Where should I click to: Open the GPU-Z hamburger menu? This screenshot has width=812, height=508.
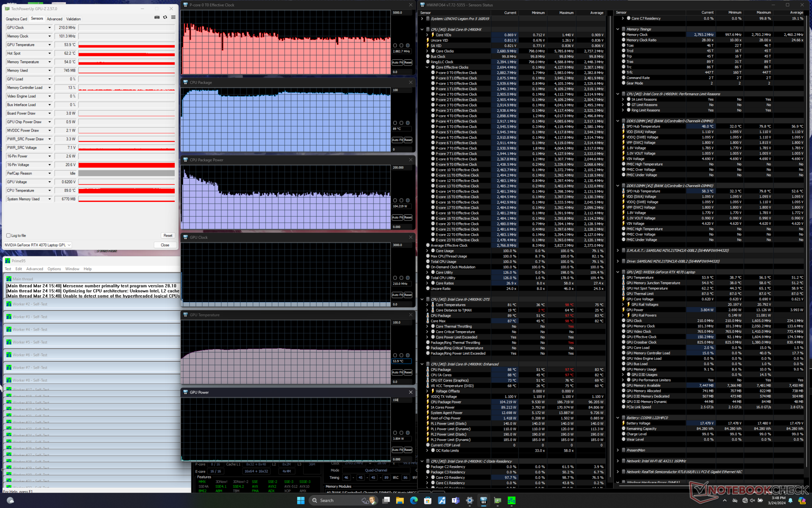pyautogui.click(x=173, y=17)
